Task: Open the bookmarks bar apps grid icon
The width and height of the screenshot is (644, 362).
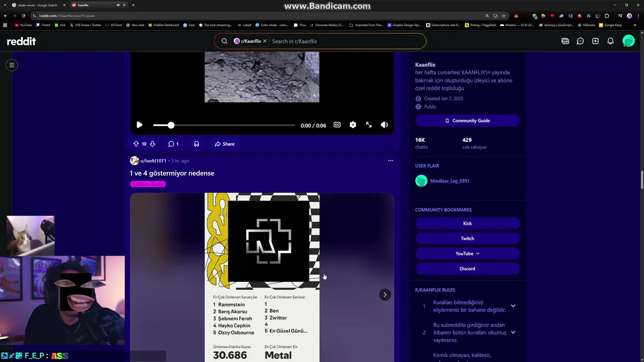Action: [5, 25]
